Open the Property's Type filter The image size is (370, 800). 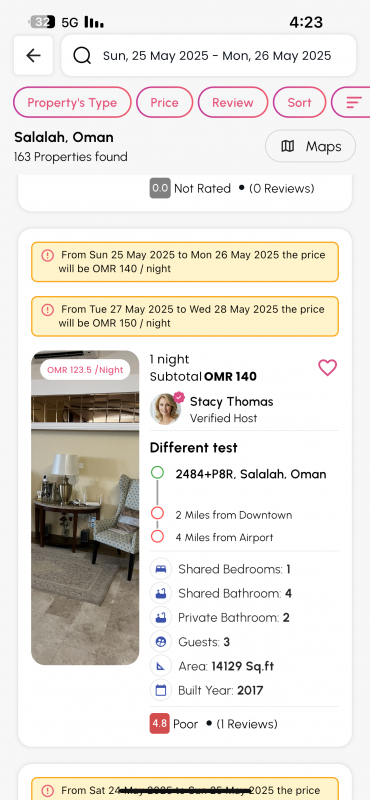(72, 103)
